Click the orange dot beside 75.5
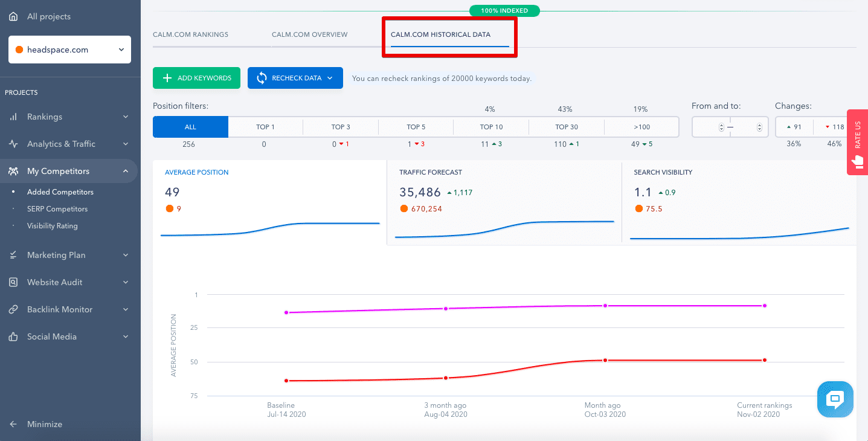 (638, 209)
